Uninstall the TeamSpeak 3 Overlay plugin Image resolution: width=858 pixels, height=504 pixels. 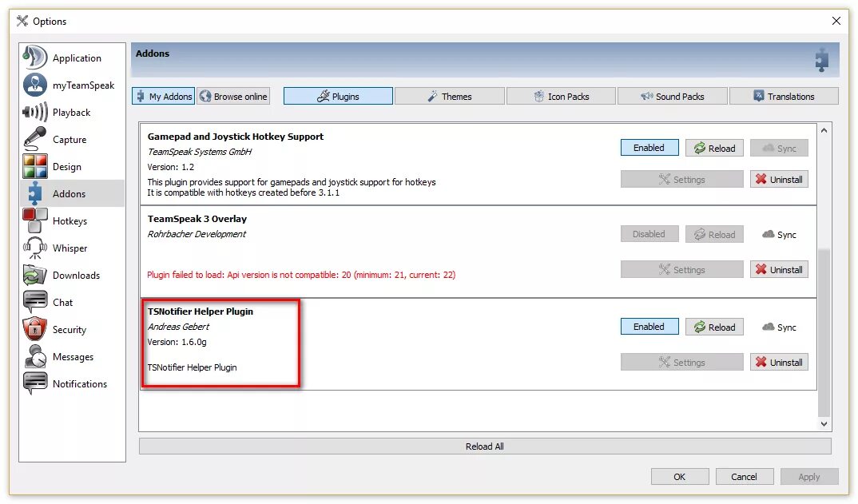click(779, 269)
